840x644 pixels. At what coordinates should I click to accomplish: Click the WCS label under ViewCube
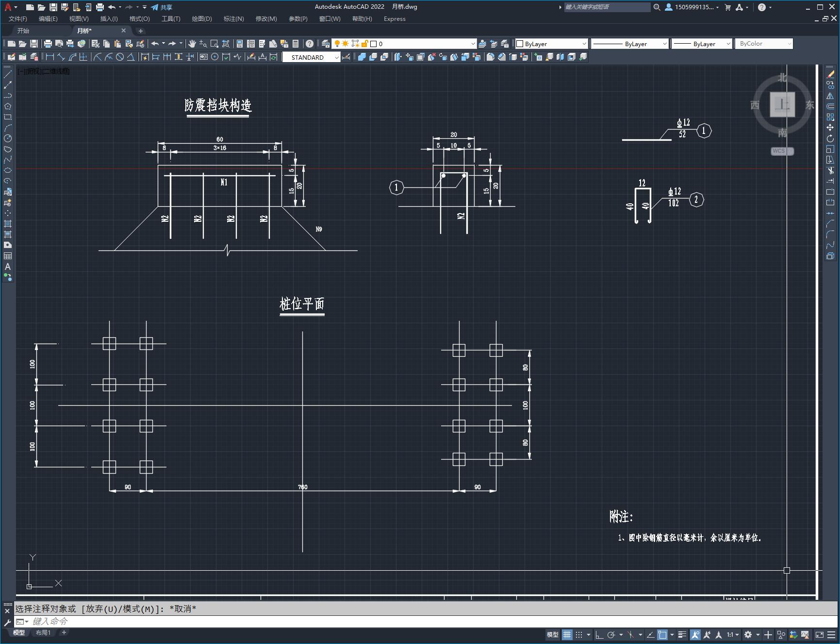782,151
